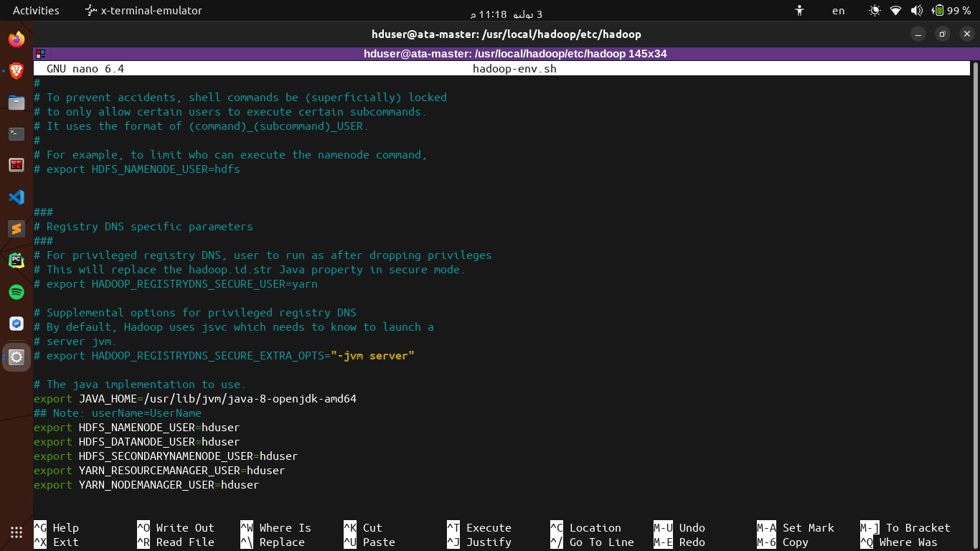
Task: Start Spotify
Action: coord(16,292)
